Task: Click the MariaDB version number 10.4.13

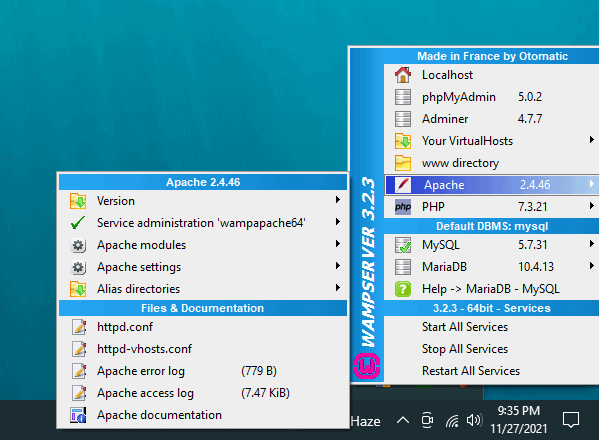Action: point(536,267)
